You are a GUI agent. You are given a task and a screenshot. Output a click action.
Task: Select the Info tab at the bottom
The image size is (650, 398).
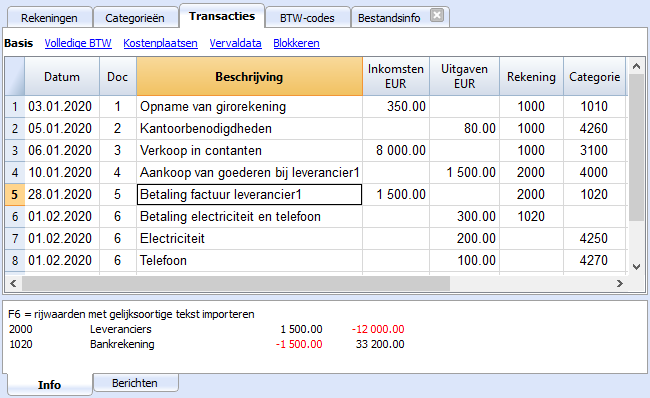50,385
